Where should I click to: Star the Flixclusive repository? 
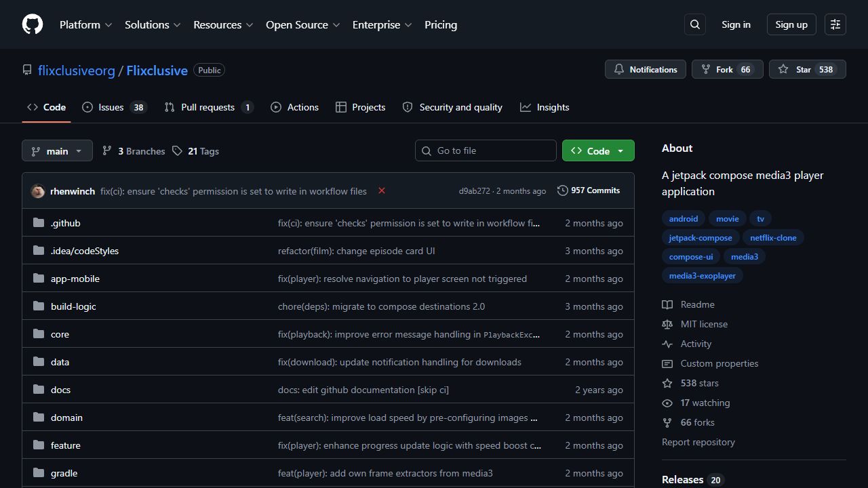(x=808, y=69)
